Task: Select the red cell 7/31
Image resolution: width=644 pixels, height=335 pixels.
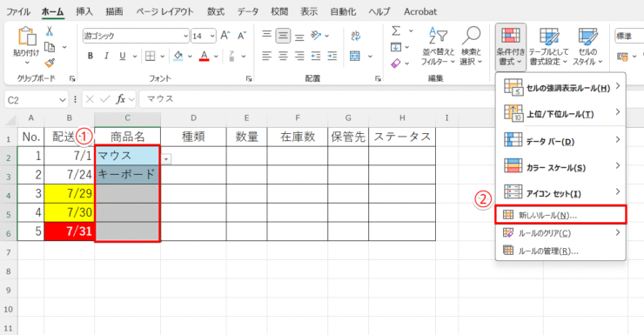Action: 69,231
